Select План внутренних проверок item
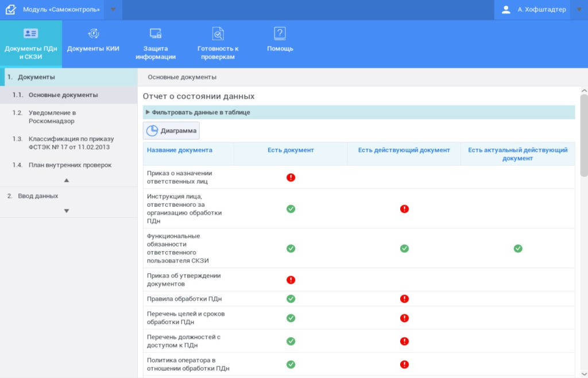This screenshot has width=588, height=378. (69, 165)
